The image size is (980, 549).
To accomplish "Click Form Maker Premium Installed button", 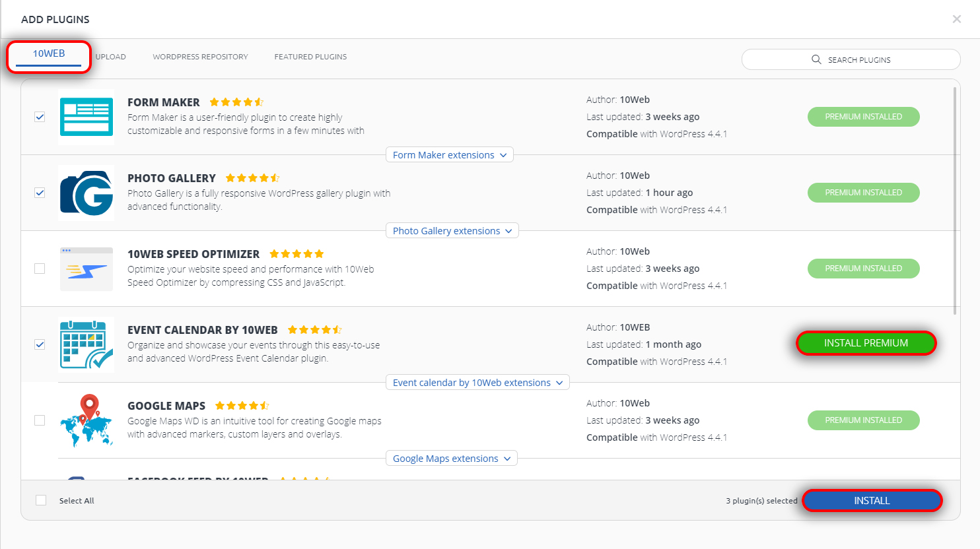I will pos(864,117).
